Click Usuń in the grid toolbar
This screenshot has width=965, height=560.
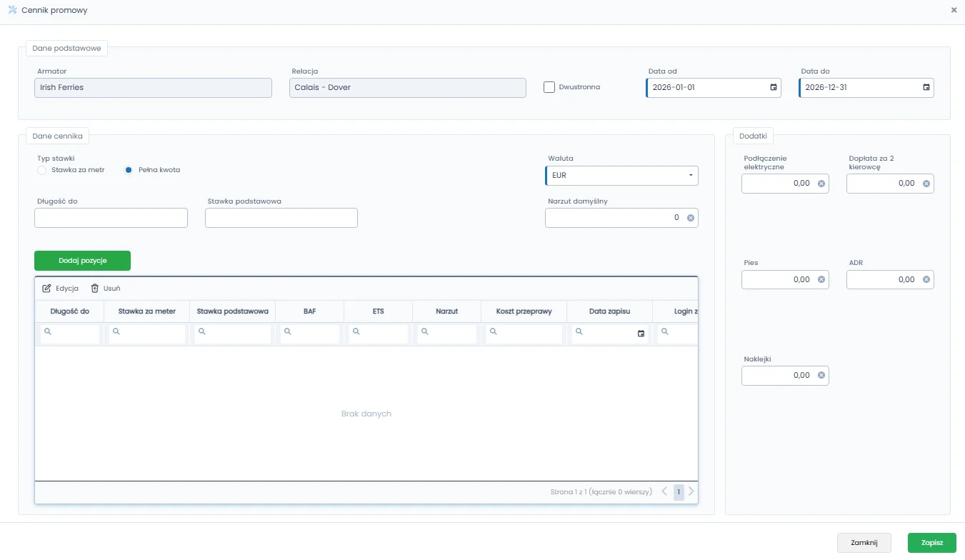pos(105,288)
